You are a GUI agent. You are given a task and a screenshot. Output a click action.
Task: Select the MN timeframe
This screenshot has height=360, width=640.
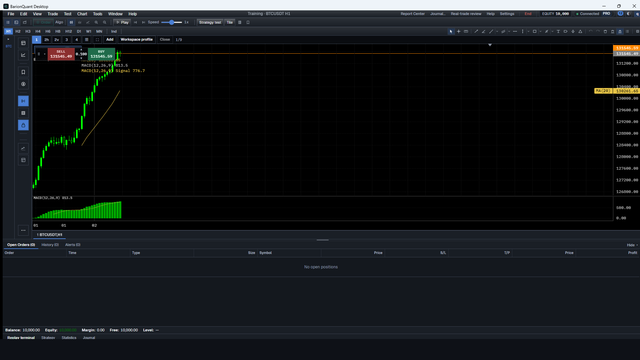click(99, 31)
